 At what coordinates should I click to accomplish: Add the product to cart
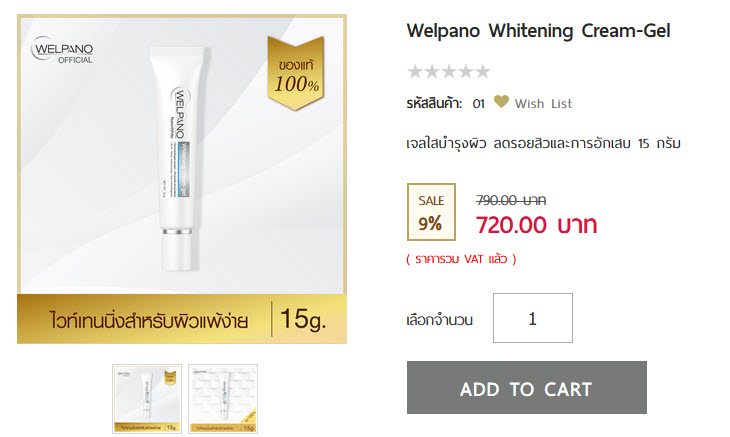[x=527, y=387]
